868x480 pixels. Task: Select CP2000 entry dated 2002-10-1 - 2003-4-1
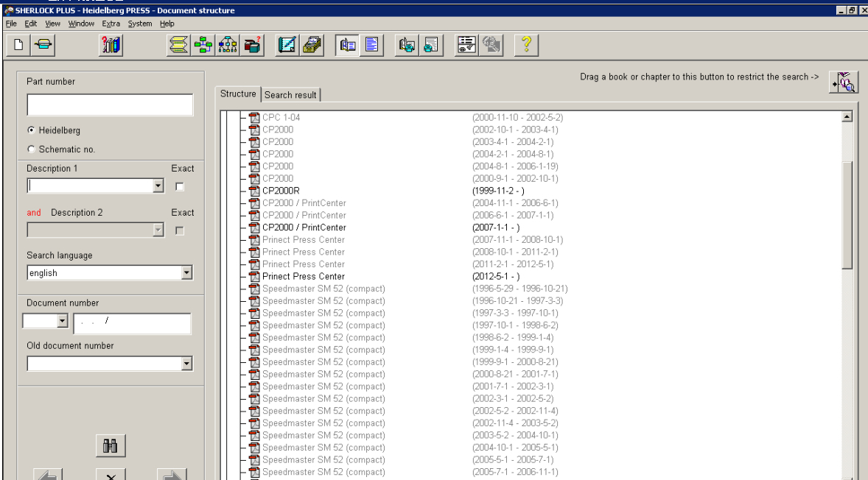tap(278, 130)
